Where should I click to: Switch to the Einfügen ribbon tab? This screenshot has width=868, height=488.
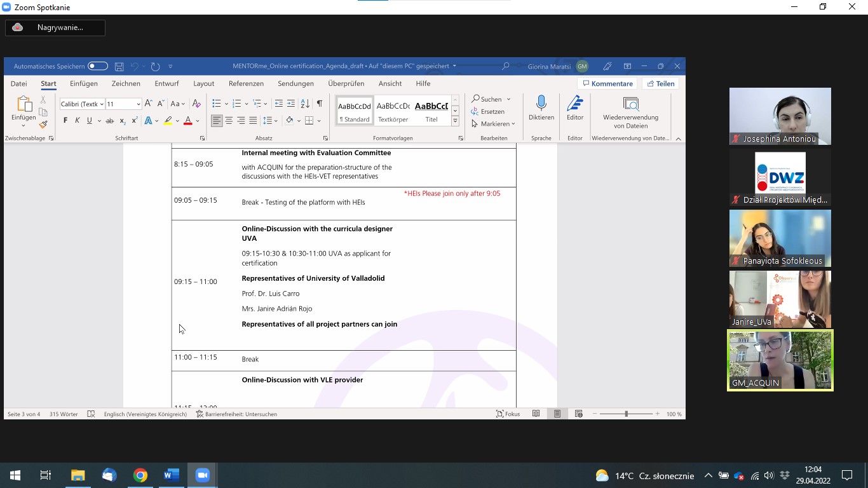(x=84, y=83)
